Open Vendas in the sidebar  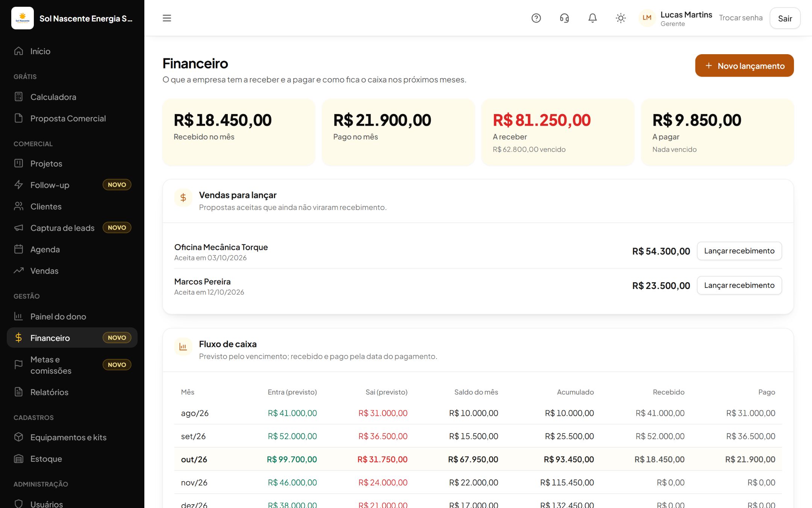(72, 271)
